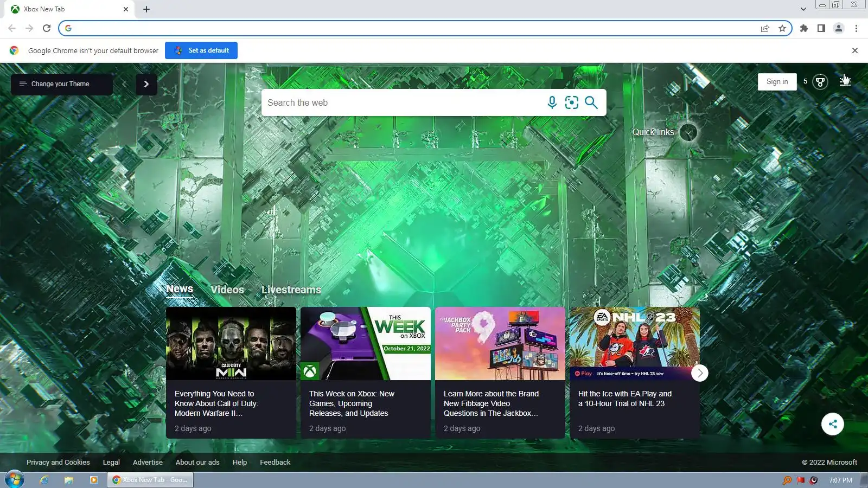Open headline 'Hit the Ice with EA Play'
This screenshot has width=868, height=488.
tap(625, 399)
